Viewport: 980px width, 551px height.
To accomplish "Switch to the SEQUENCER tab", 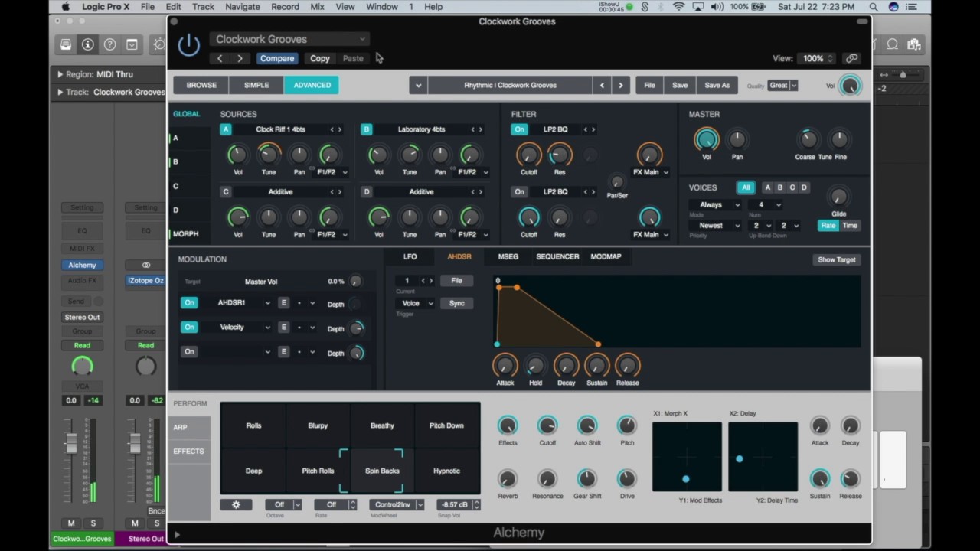I will (557, 256).
